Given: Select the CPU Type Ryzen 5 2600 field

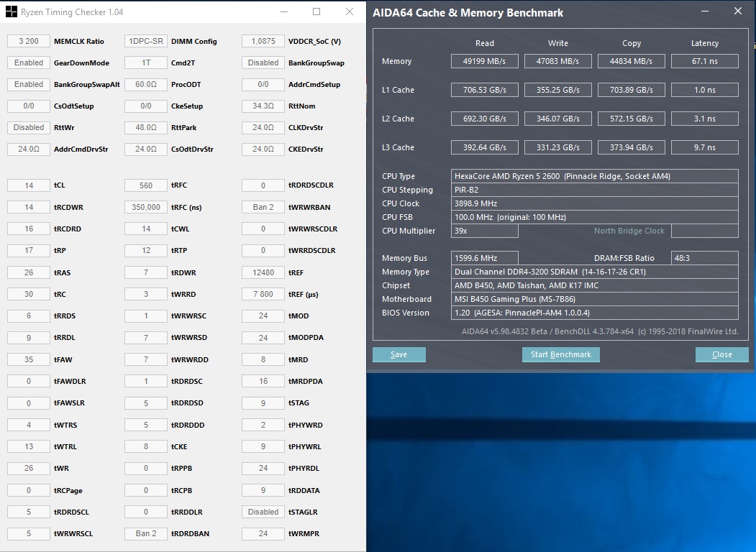Looking at the screenshot, I should pyautogui.click(x=594, y=176).
